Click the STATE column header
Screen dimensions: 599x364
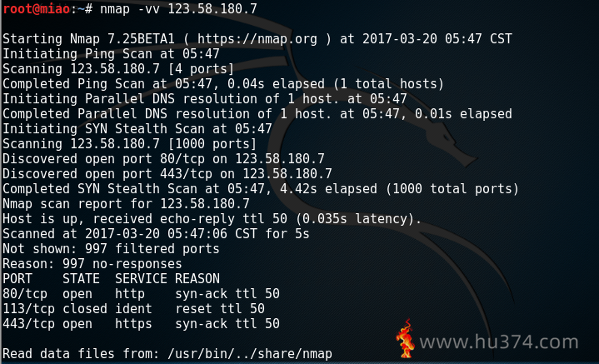(x=81, y=279)
